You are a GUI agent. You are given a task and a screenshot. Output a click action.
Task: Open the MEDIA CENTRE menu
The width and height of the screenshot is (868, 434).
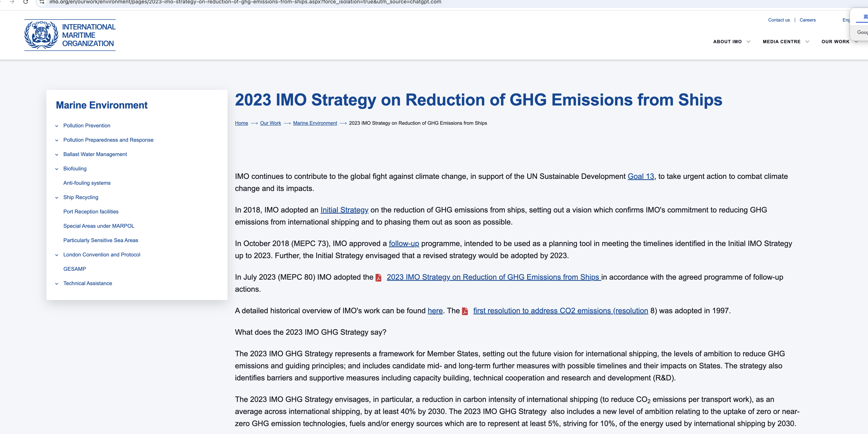(782, 42)
